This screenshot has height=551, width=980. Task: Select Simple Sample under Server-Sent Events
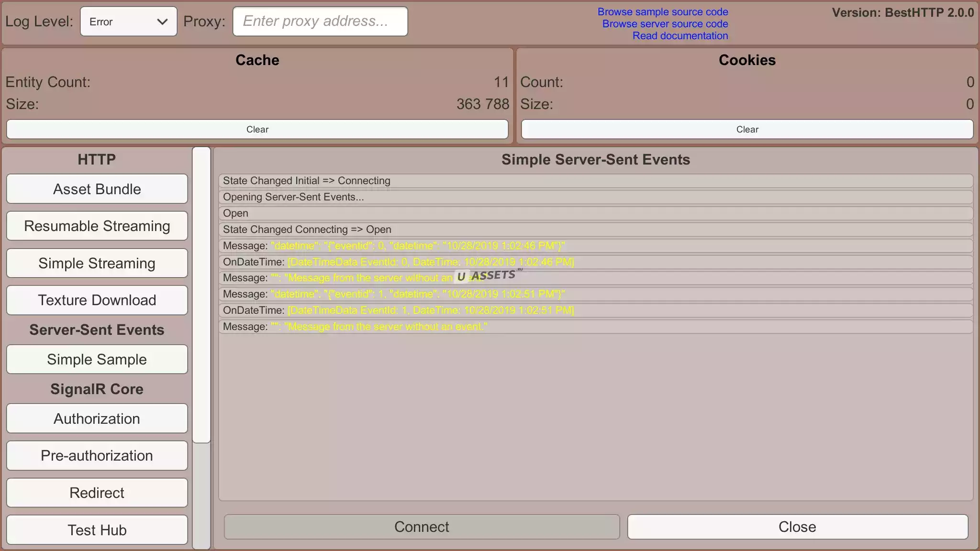[x=97, y=359]
